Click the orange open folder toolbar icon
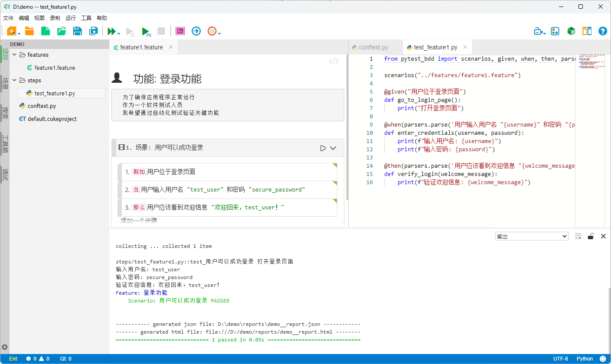611x364 pixels. 29,31
